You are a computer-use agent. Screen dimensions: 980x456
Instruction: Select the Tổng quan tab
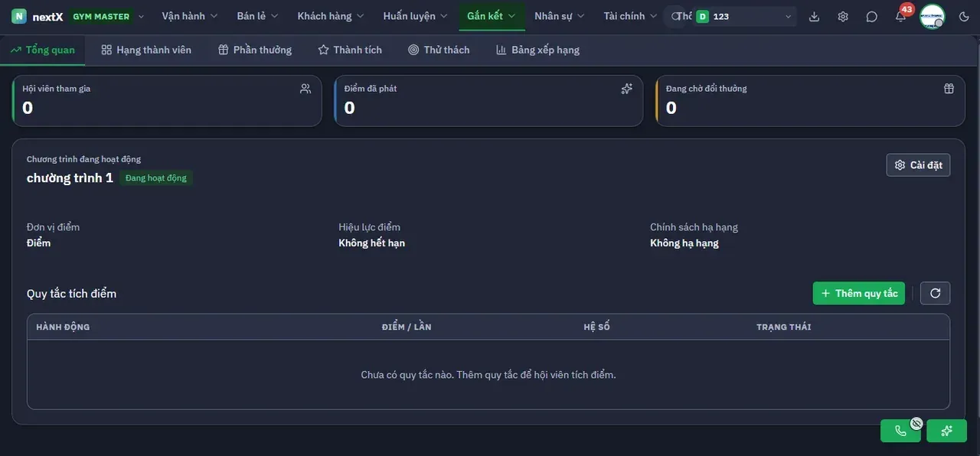[x=43, y=50]
